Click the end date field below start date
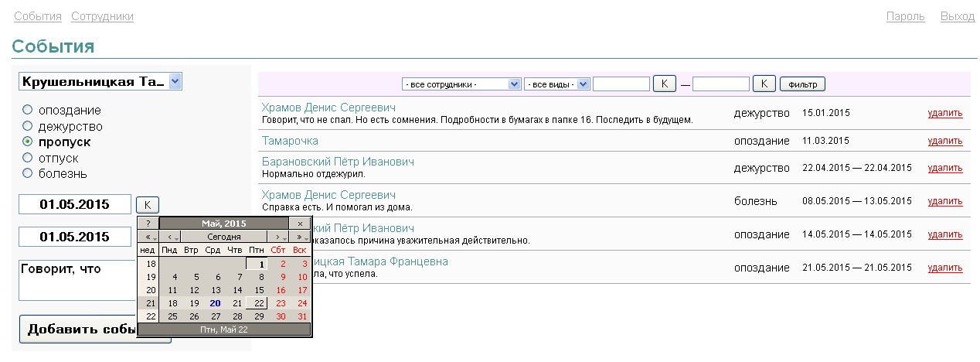The width and height of the screenshot is (980, 362). pos(75,237)
